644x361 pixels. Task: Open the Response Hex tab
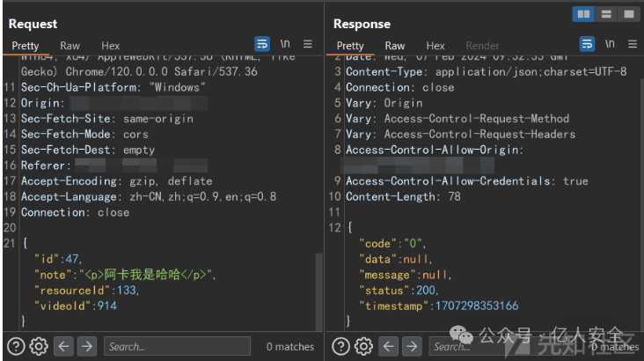point(435,46)
